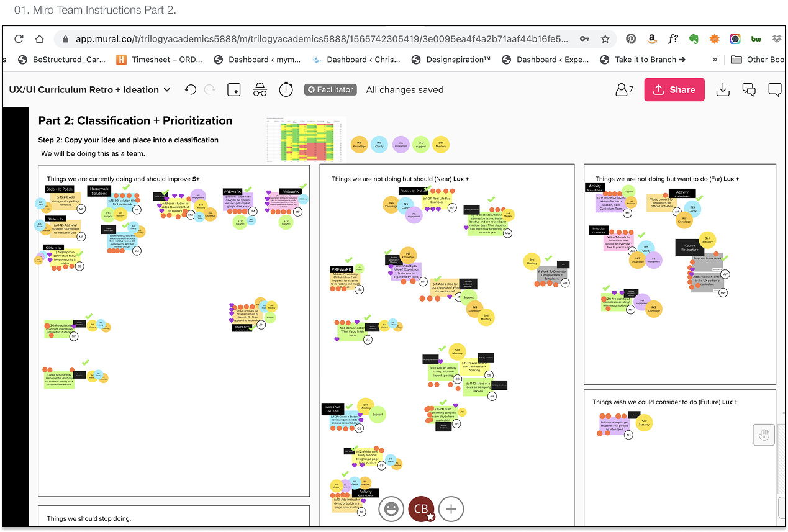This screenshot has width=788, height=532.
Task: Open the Designspiration bookmark
Action: (x=451, y=60)
